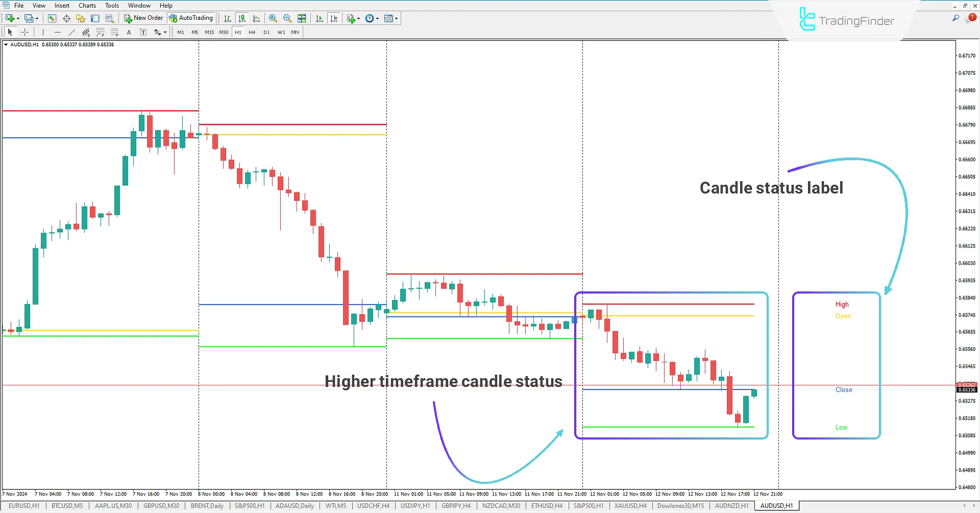This screenshot has height=513, width=980.
Task: Enable chart auto scroll
Action: click(x=320, y=18)
